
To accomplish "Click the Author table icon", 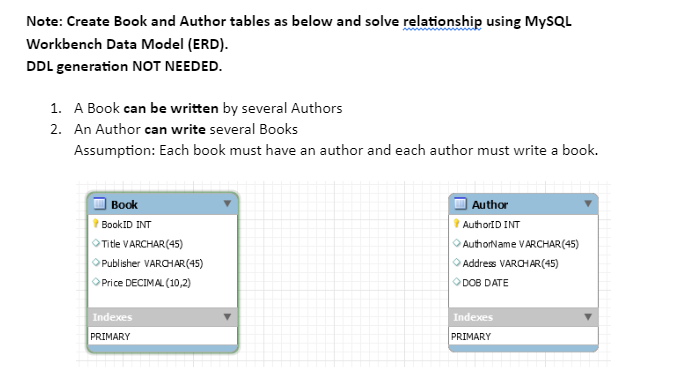I will [461, 204].
